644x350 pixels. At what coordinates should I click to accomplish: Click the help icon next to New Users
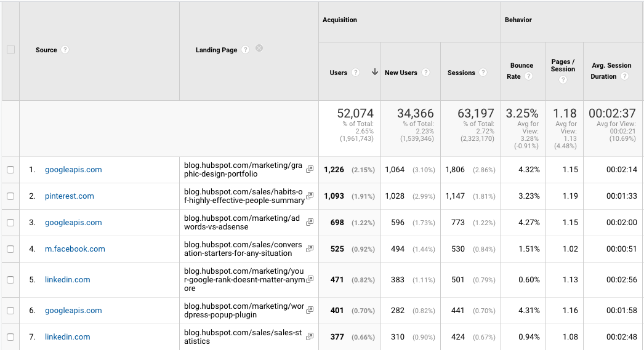pos(427,73)
